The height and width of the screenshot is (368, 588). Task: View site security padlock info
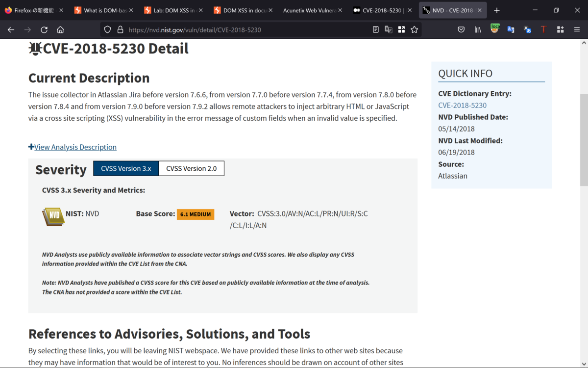120,30
